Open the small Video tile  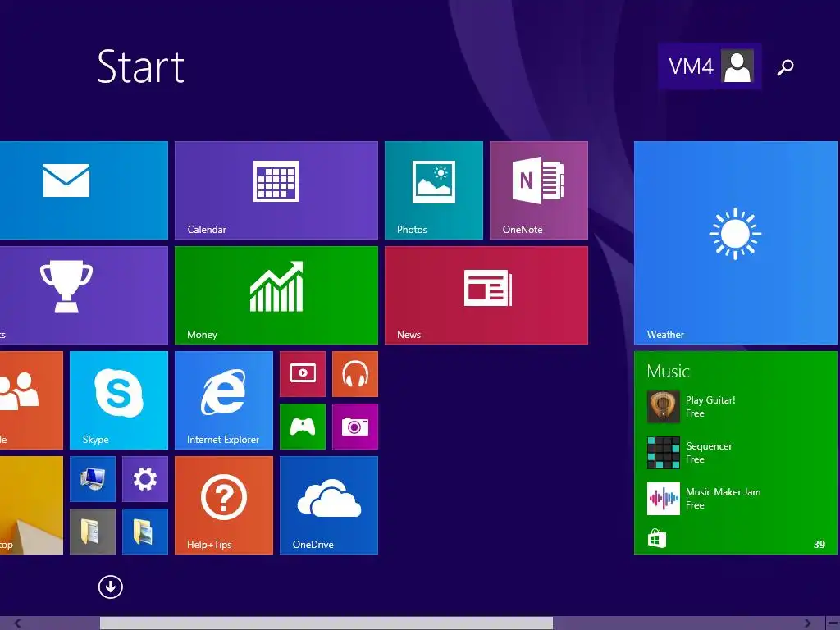point(303,374)
